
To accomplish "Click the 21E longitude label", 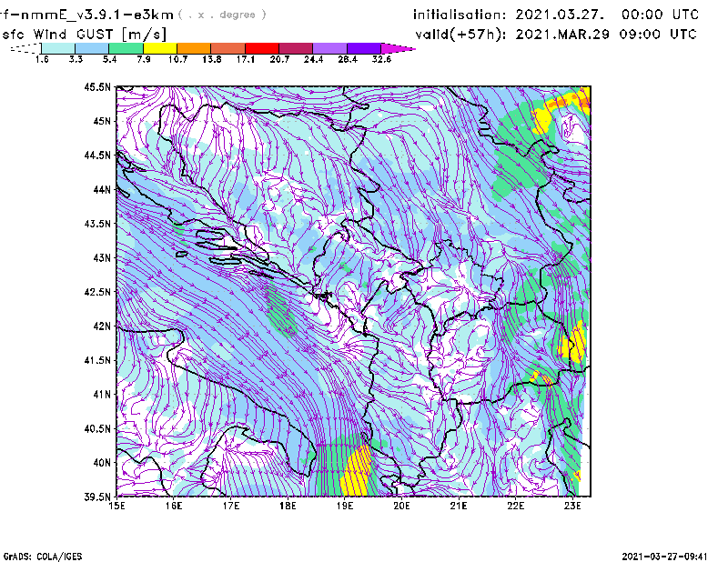I will [x=459, y=506].
